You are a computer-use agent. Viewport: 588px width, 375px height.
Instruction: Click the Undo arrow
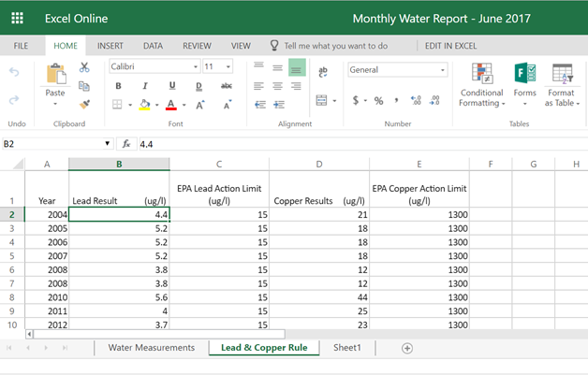14,71
